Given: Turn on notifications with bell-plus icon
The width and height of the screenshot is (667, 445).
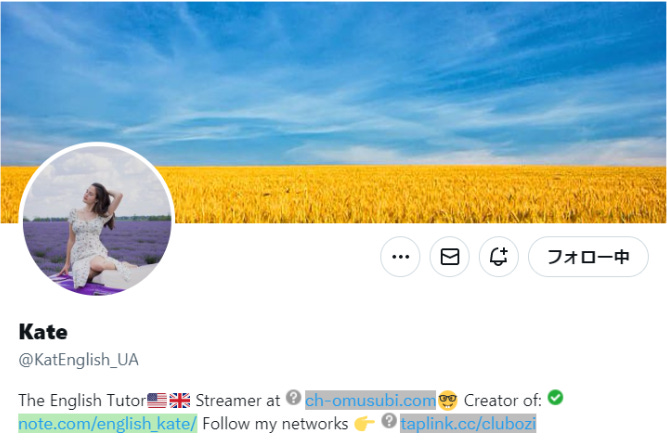Looking at the screenshot, I should [499, 257].
